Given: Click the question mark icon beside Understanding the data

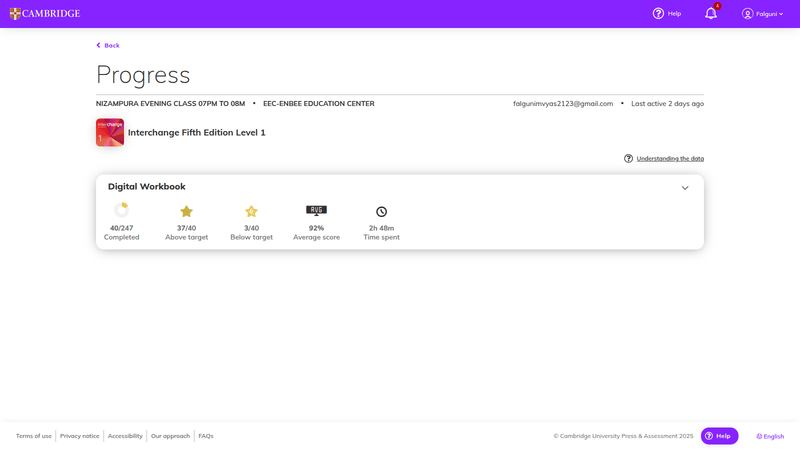Looking at the screenshot, I should [x=628, y=159].
